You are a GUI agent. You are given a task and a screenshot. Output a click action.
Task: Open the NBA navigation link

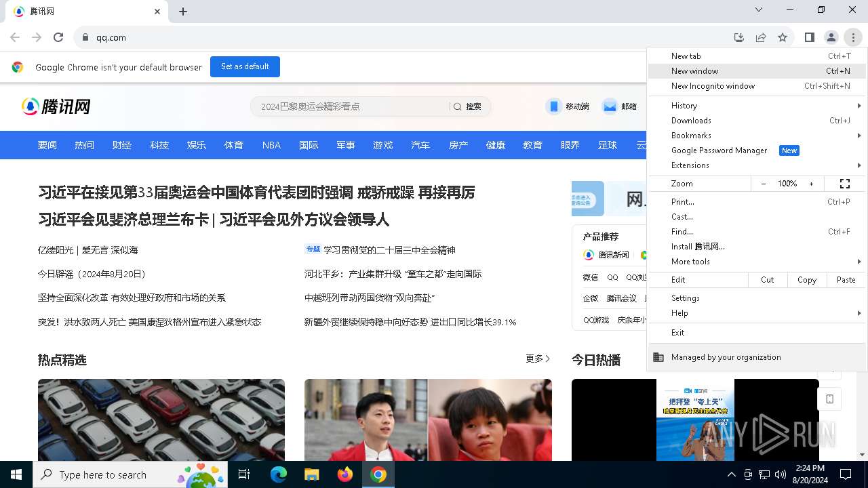pos(271,145)
